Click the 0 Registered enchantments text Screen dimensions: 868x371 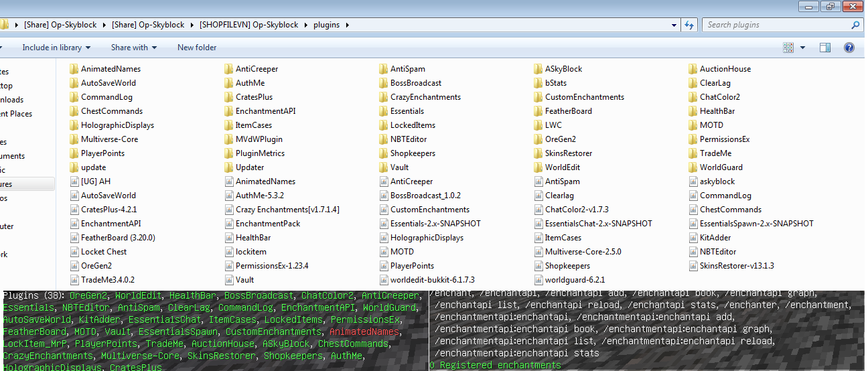click(x=495, y=365)
